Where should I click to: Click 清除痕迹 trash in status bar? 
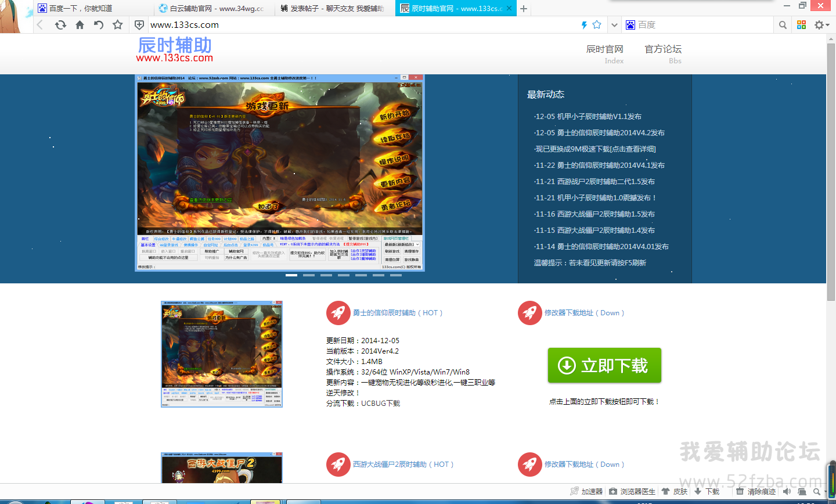click(x=756, y=491)
